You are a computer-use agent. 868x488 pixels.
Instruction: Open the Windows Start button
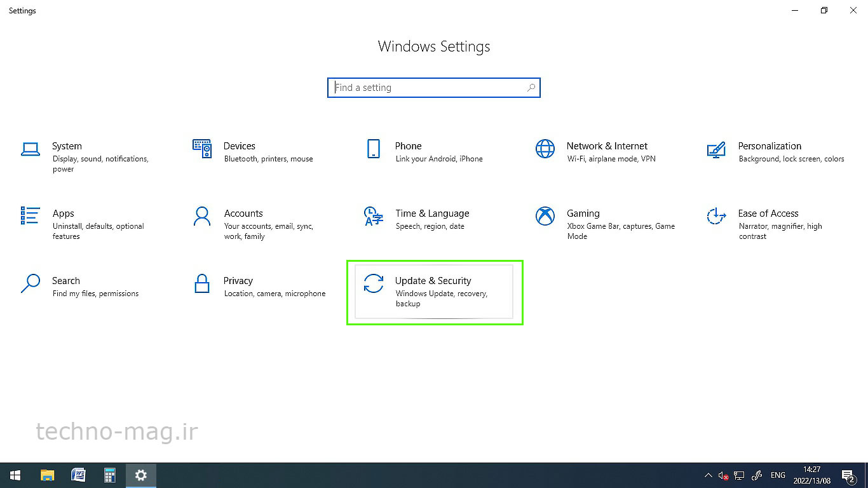point(15,475)
